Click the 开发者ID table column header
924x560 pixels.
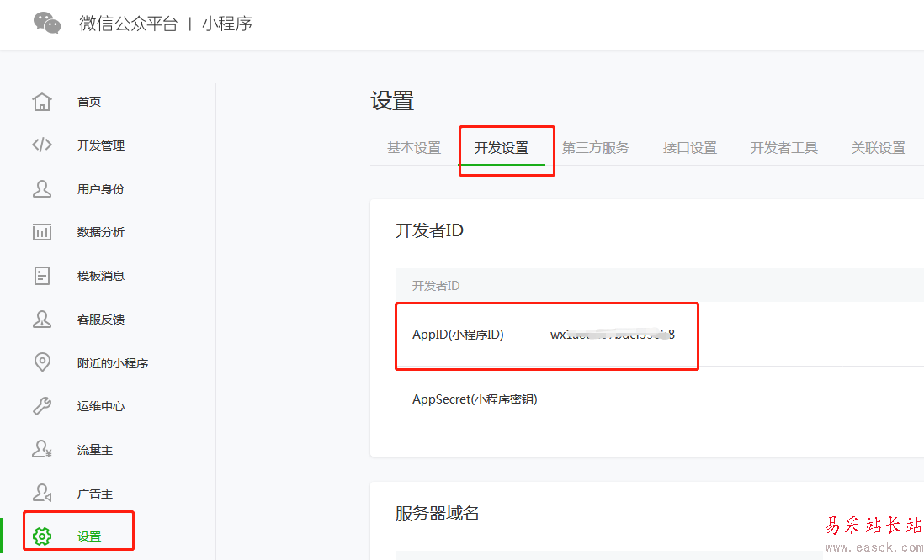click(435, 286)
